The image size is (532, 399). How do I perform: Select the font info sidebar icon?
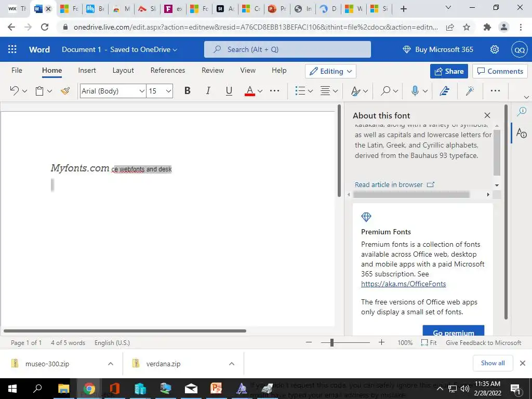click(x=522, y=132)
